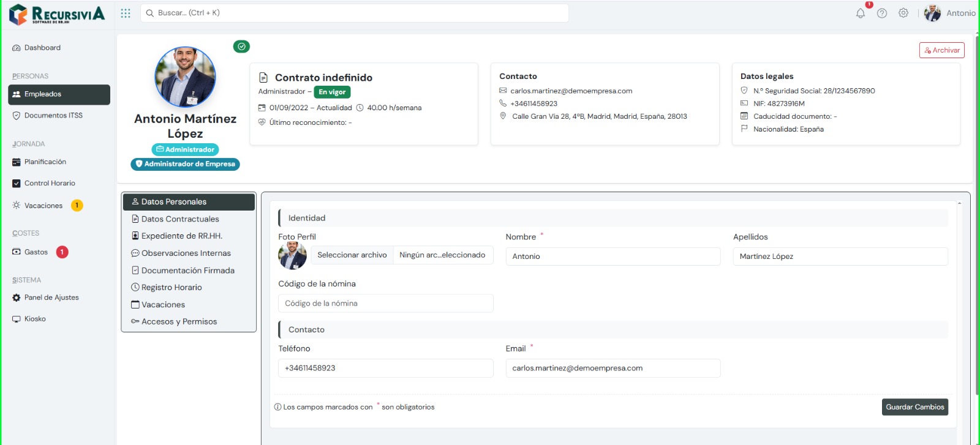
Task: Click the Código de la nómina field
Action: [x=385, y=304]
